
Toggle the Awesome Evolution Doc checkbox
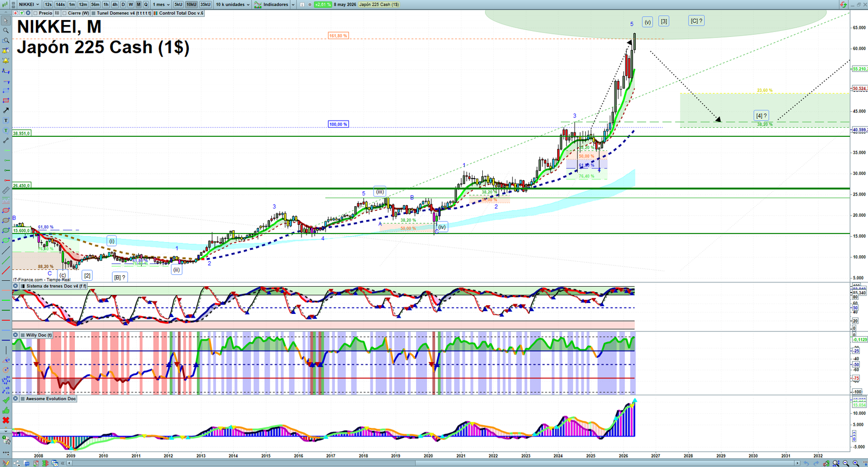click(x=23, y=399)
